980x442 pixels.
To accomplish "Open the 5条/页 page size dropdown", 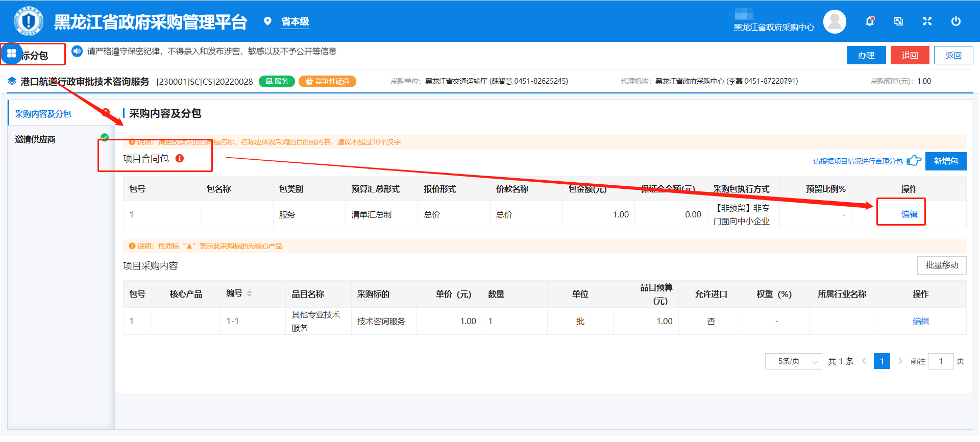I will (794, 361).
